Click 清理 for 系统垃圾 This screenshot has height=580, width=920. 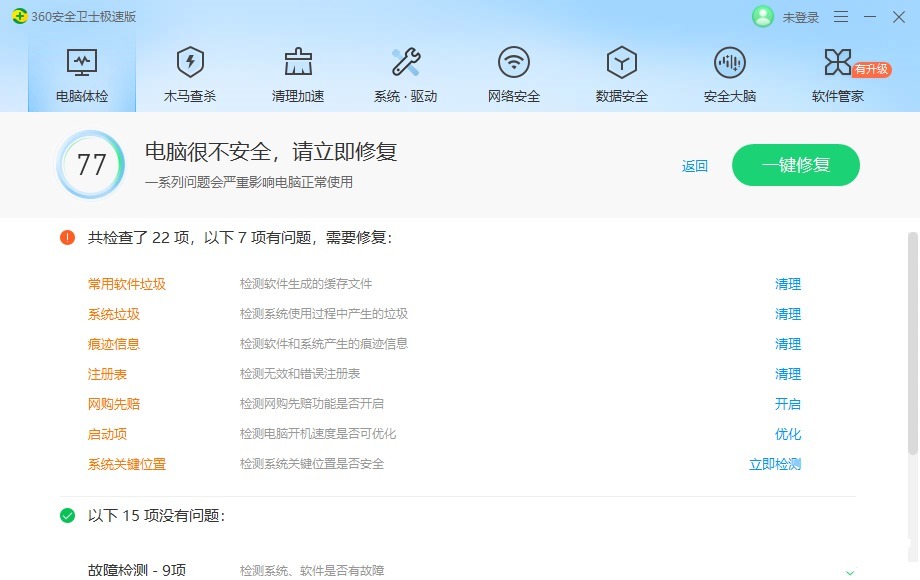pos(788,314)
